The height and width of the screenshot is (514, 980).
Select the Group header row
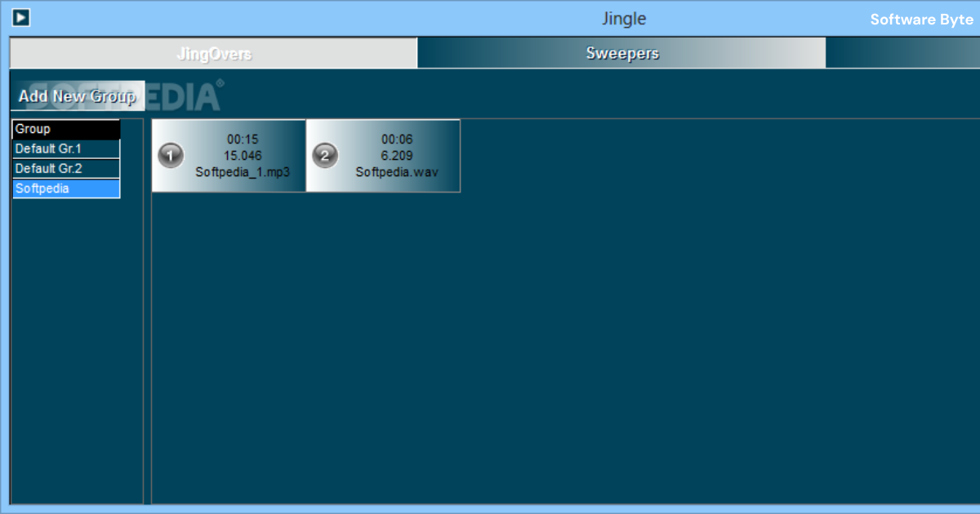point(66,129)
